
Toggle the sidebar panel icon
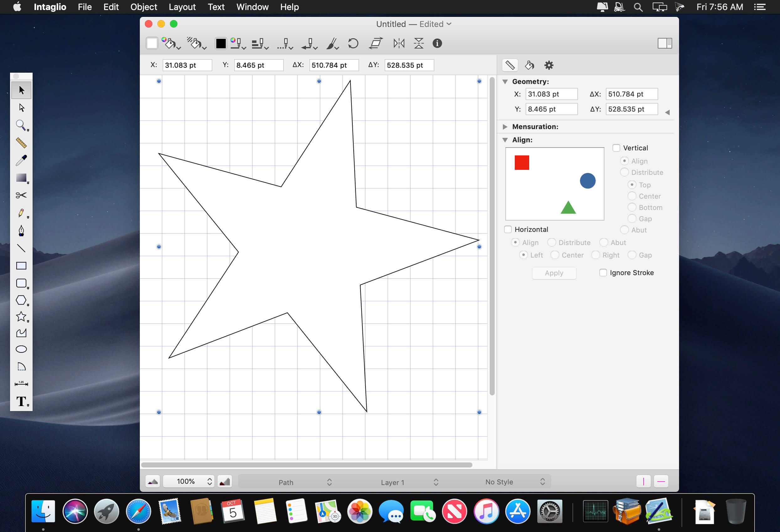pyautogui.click(x=665, y=43)
